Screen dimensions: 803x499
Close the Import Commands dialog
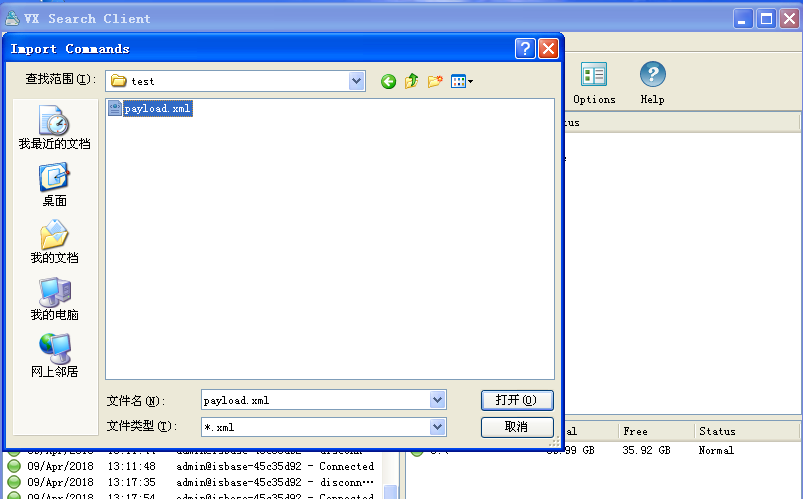[x=548, y=49]
